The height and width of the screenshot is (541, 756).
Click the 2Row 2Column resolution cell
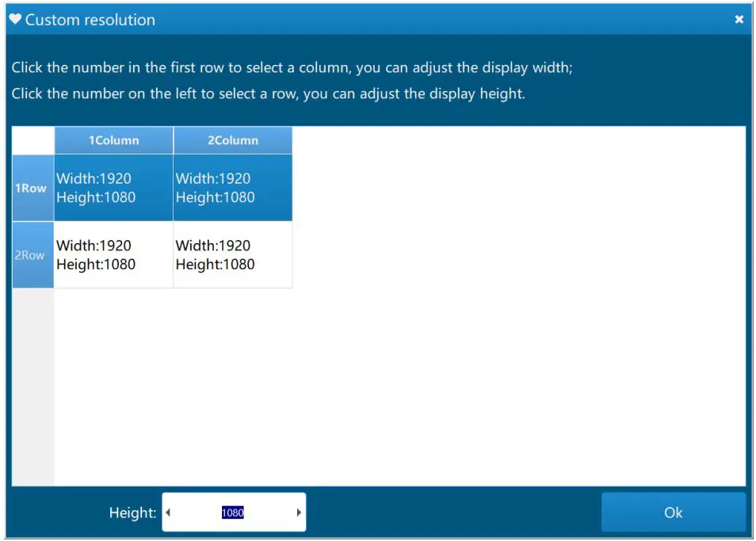[233, 255]
